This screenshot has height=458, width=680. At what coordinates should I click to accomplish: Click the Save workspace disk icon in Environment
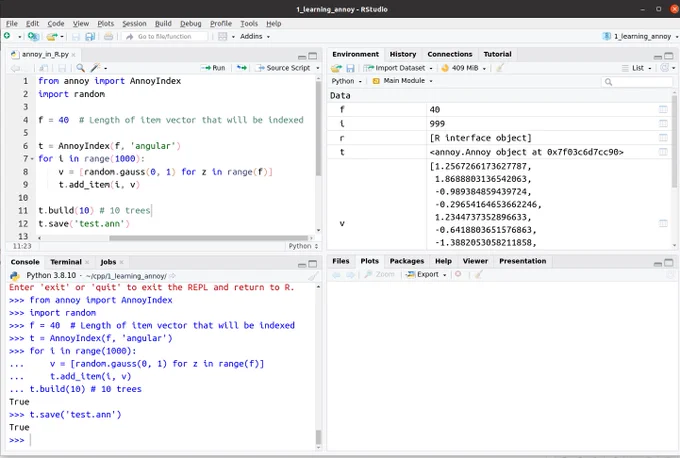350,68
